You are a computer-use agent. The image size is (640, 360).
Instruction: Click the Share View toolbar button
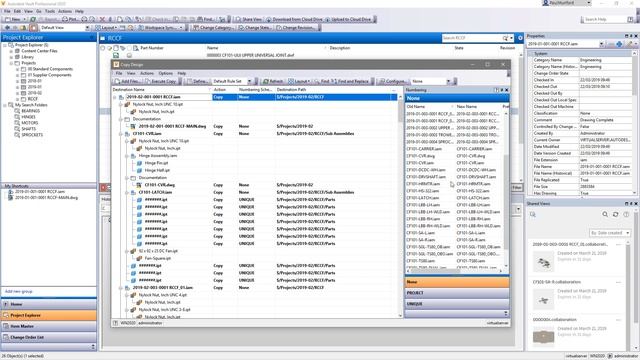tap(249, 19)
